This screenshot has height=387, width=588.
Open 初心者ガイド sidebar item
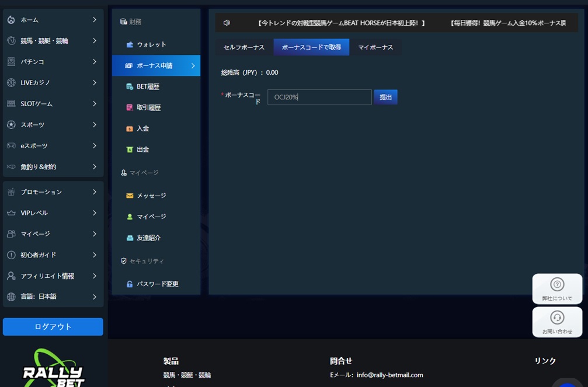tap(53, 255)
